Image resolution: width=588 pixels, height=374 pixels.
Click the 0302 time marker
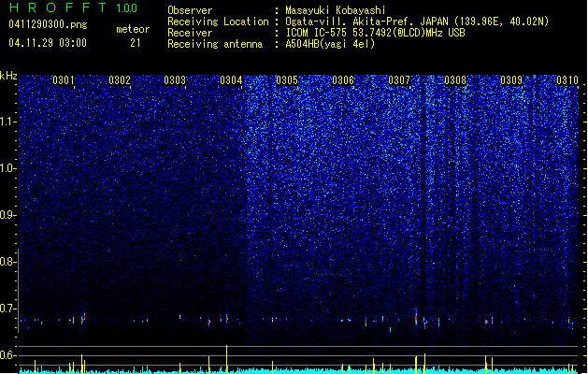pos(120,80)
